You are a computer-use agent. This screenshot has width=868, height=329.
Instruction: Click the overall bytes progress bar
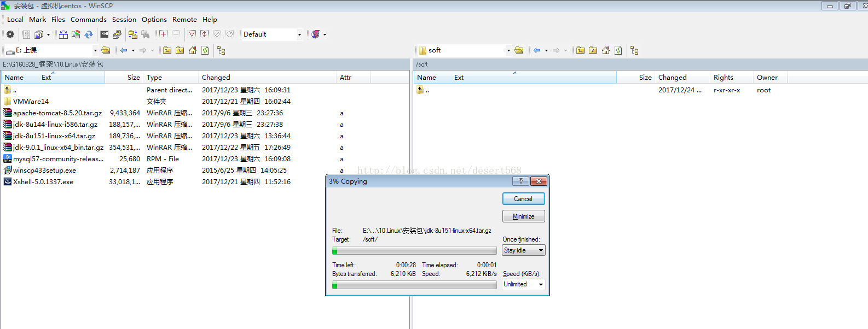414,285
